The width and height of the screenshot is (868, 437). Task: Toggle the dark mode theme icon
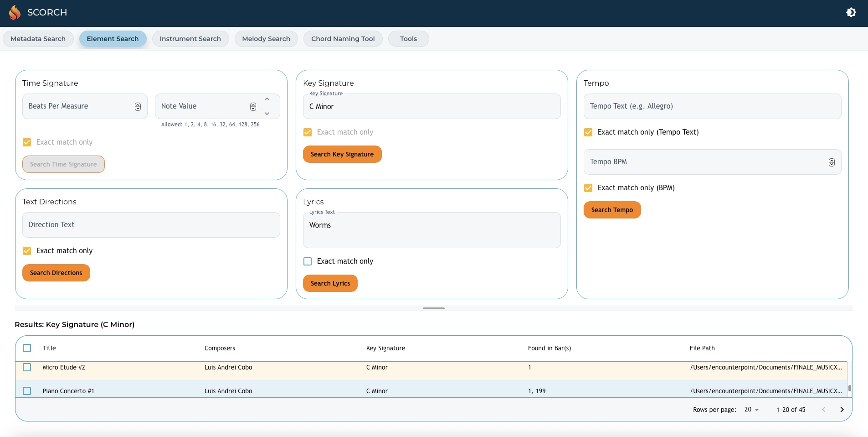(x=851, y=12)
